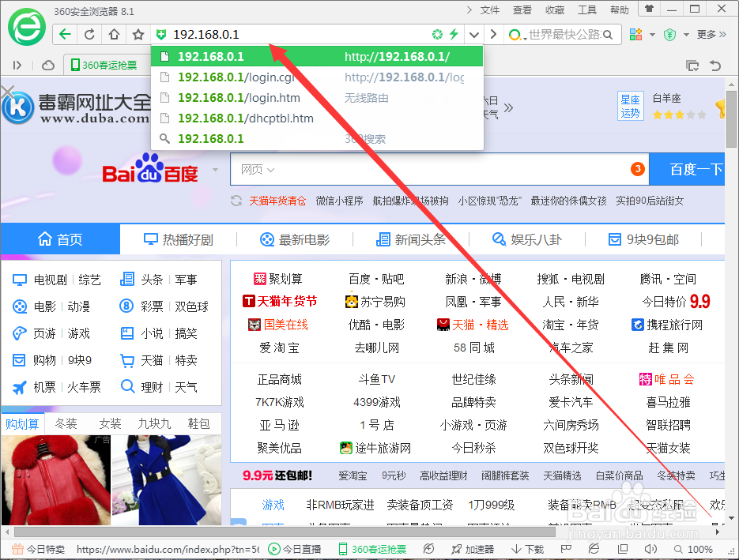Click the restore closed tab undo icon

tap(715, 66)
